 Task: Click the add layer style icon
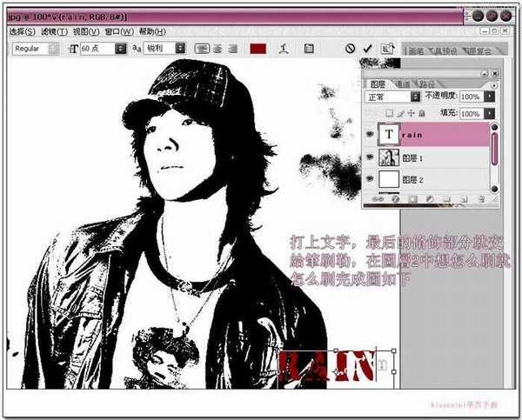click(x=395, y=198)
